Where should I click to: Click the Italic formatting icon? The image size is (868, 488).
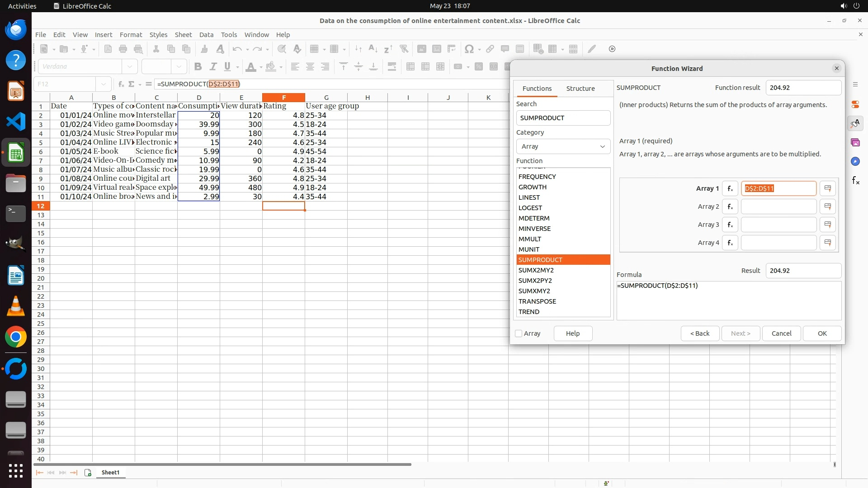tap(213, 67)
